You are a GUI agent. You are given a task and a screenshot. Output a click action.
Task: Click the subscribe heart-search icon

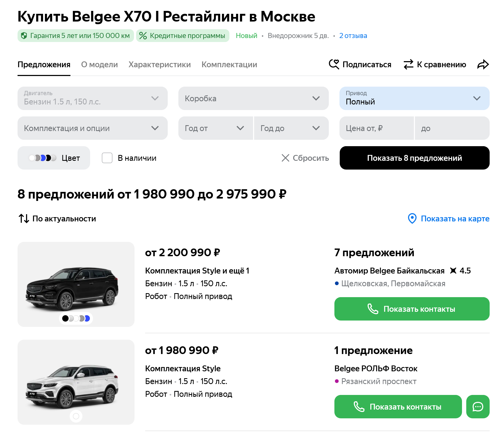point(334,64)
